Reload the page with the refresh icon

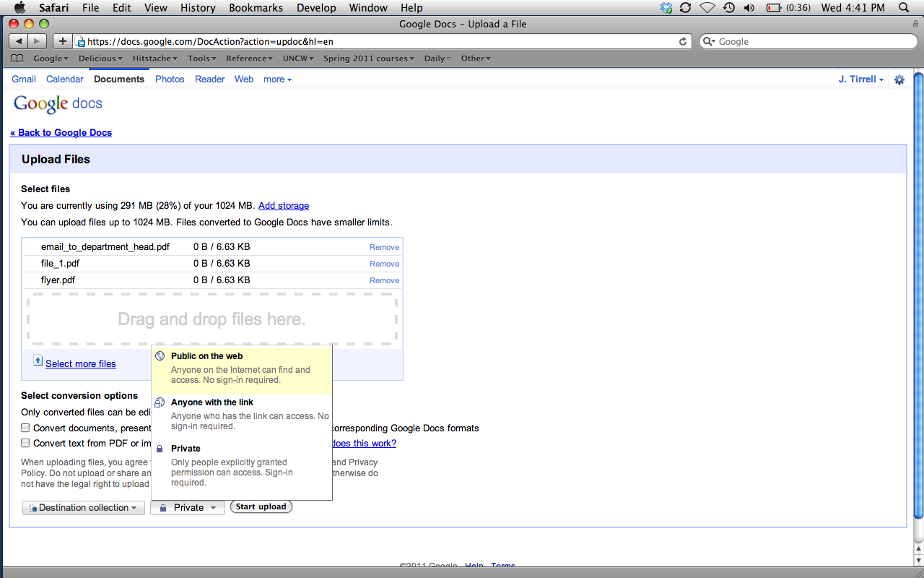[x=683, y=41]
